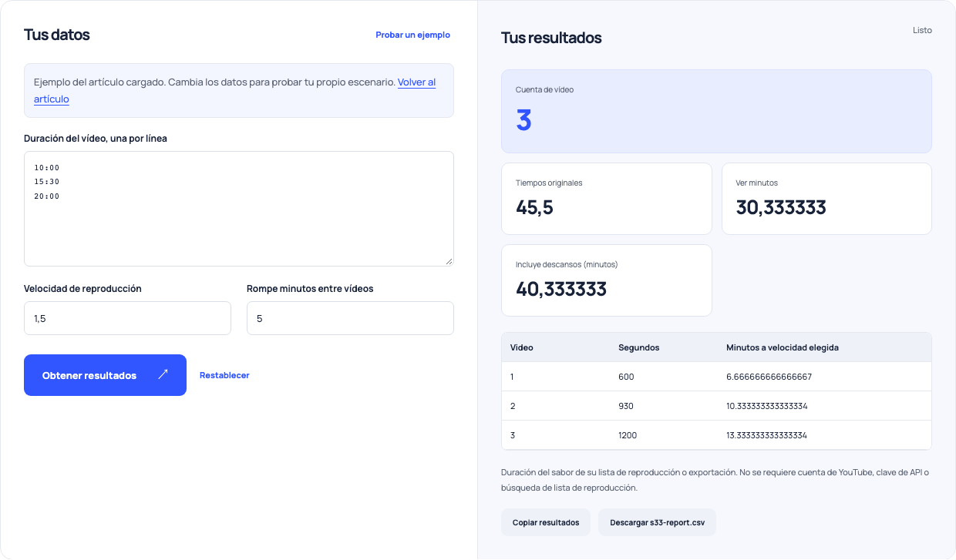The image size is (956, 560).
Task: Click the Tiempos originales card
Action: (x=607, y=199)
